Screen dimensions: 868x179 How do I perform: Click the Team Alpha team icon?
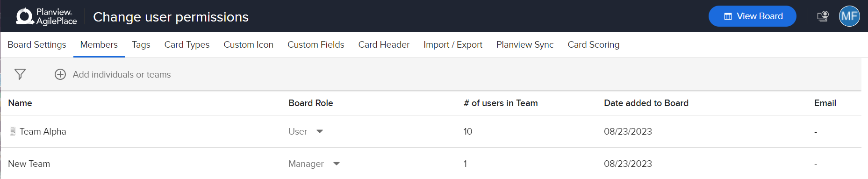point(13,131)
